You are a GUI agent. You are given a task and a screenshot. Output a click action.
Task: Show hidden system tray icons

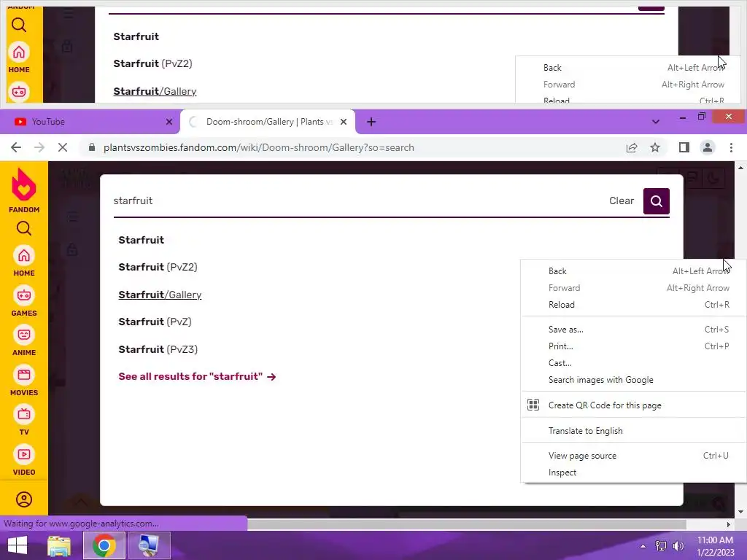643,546
